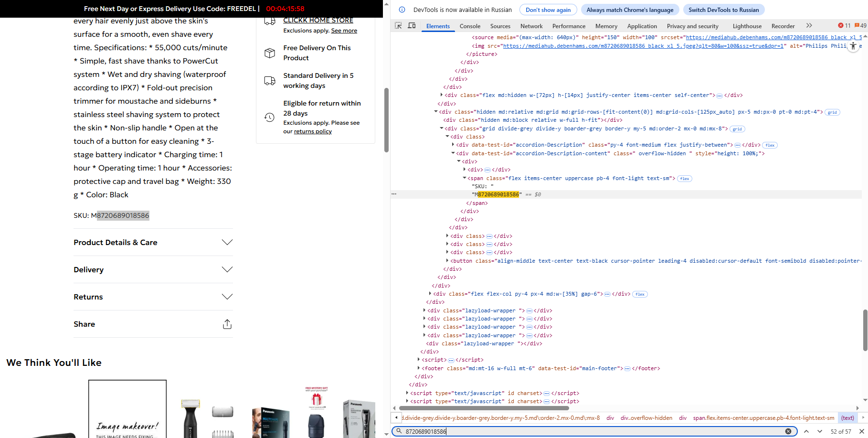The width and height of the screenshot is (868, 438).
Task: Click the highlighted M8720689018586 text node
Action: pos(497,194)
